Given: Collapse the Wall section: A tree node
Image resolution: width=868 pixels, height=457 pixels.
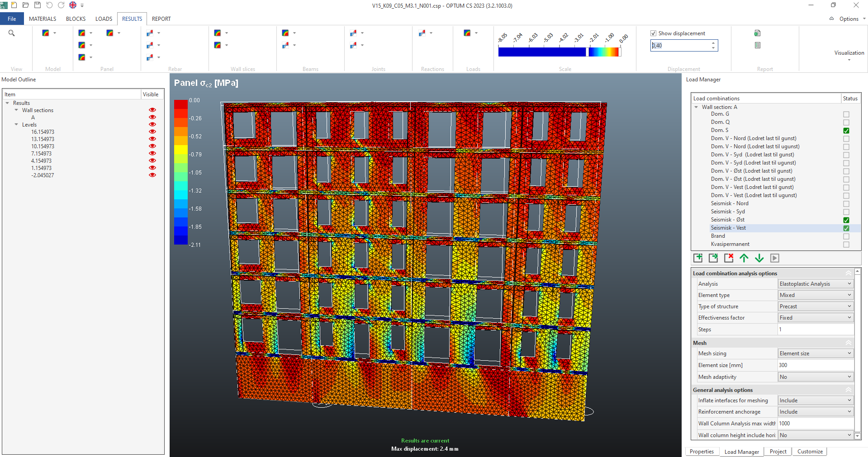Looking at the screenshot, I should (x=696, y=107).
